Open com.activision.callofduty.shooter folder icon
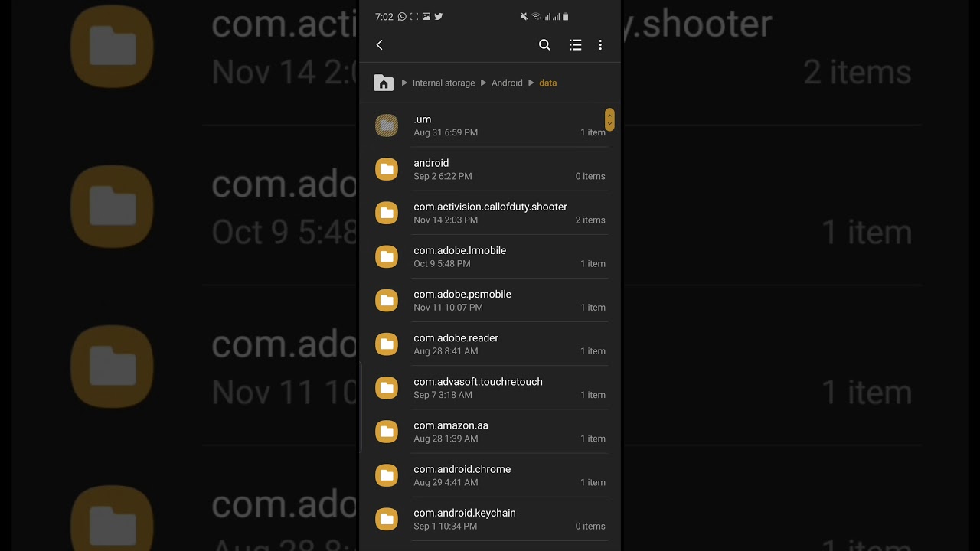This screenshot has height=551, width=980. [387, 213]
